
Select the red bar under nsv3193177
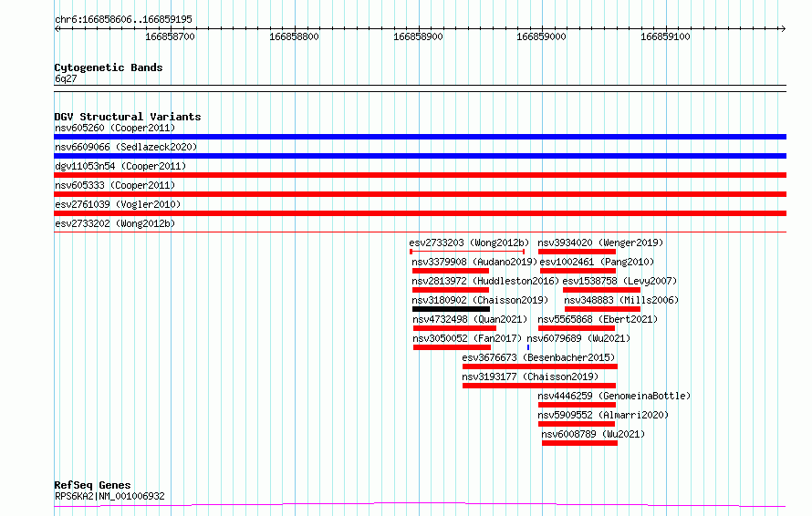[539, 386]
